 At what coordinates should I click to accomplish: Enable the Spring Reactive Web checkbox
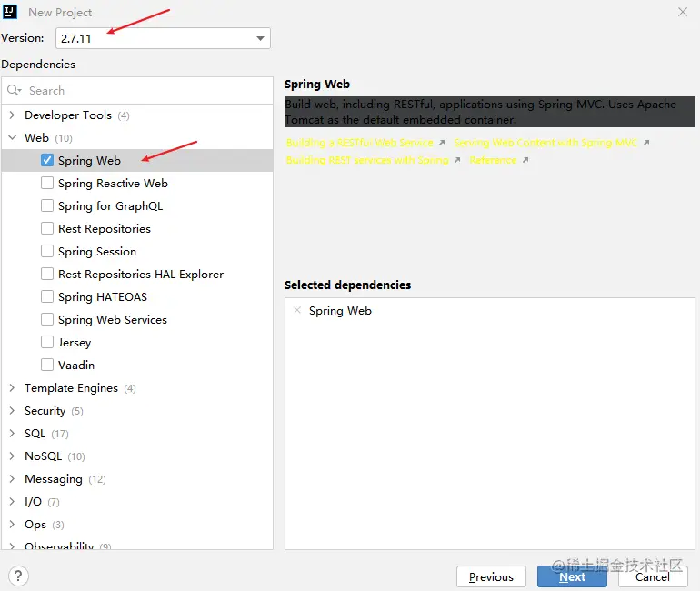pos(47,183)
